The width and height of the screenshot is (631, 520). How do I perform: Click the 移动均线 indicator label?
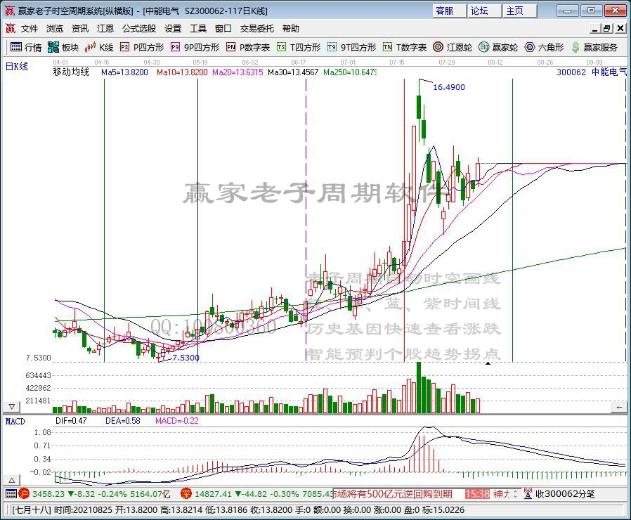(x=71, y=72)
